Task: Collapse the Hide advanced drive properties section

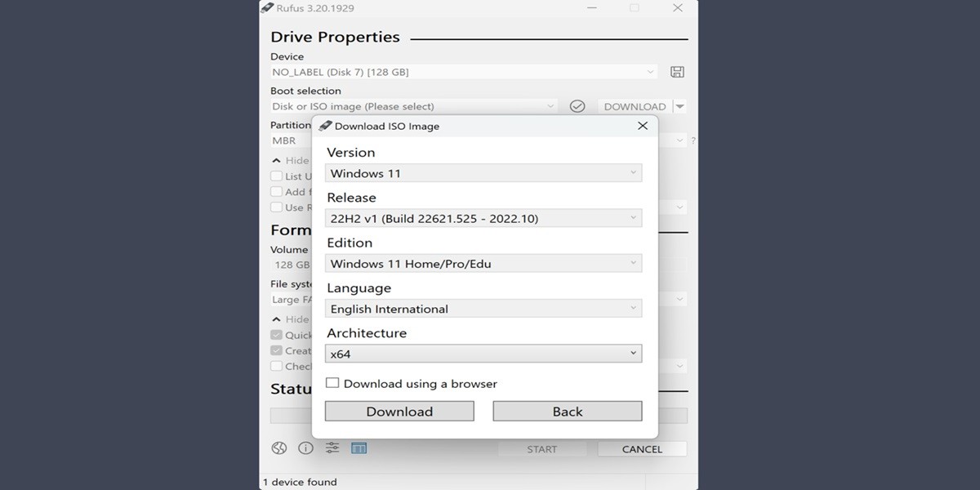Action: point(278,160)
